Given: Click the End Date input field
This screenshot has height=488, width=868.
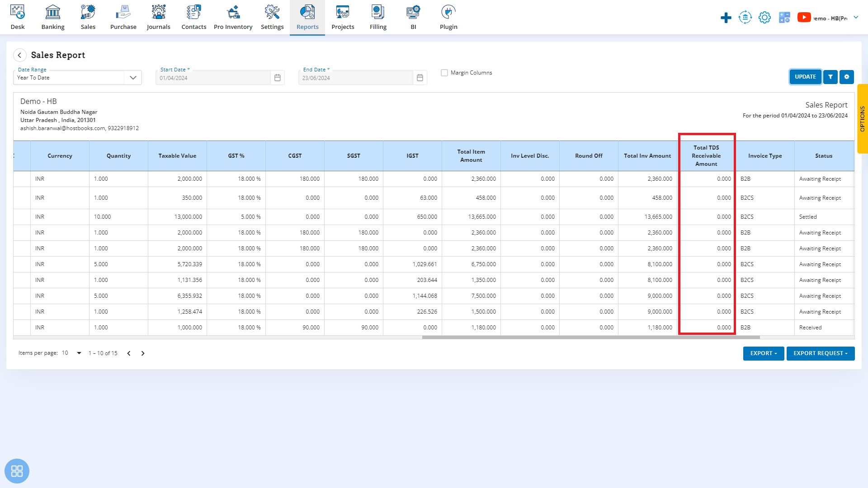Looking at the screenshot, I should pyautogui.click(x=356, y=78).
